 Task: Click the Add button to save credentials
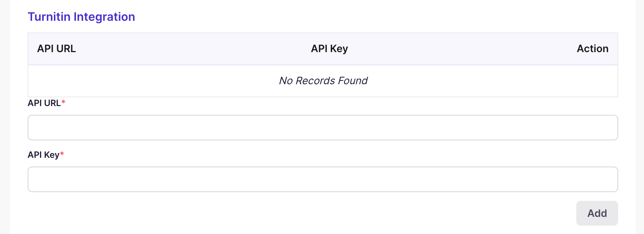(x=597, y=213)
